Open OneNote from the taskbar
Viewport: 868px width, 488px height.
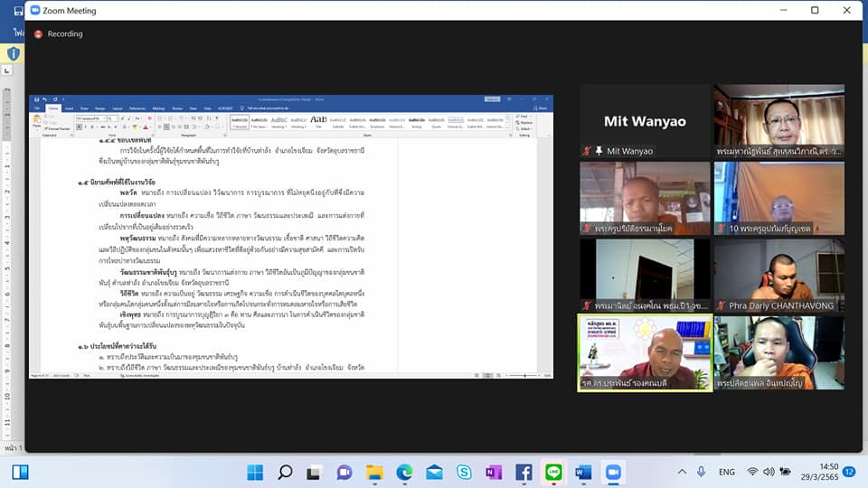click(x=494, y=473)
